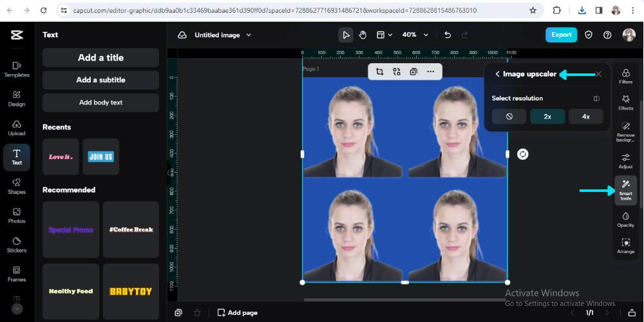The width and height of the screenshot is (644, 322).
Task: Open the Opacity tool
Action: pos(625,220)
